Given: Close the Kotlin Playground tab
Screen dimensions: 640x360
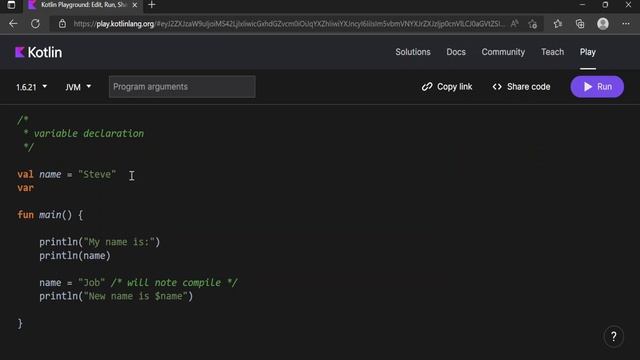Looking at the screenshot, I should tap(135, 5).
